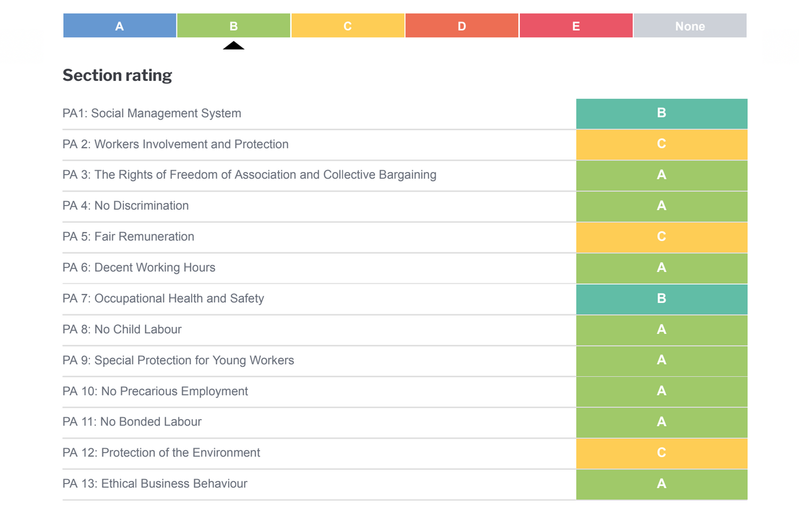Open PA1: Social Management System row
Viewport: 799px width, 532px height.
pyautogui.click(x=152, y=113)
